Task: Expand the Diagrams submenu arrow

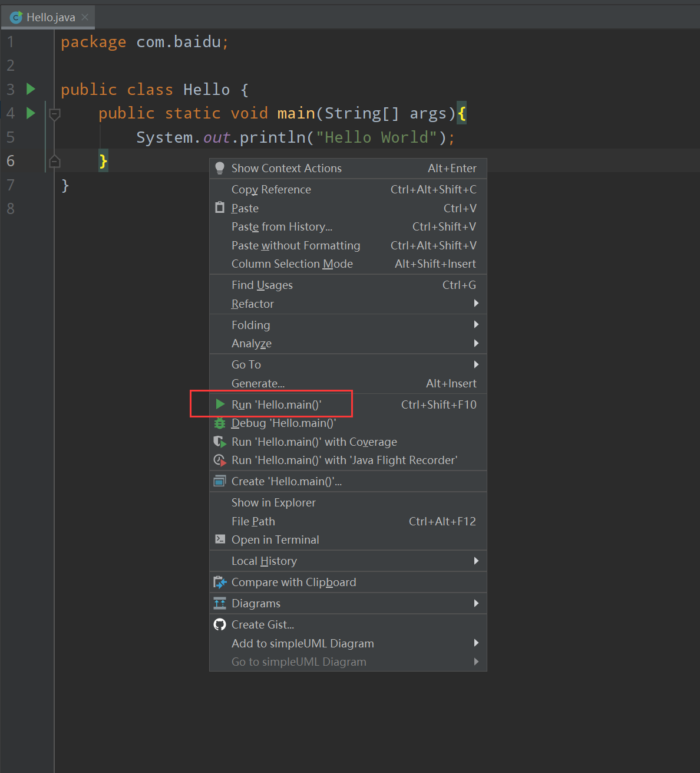Action: [476, 603]
